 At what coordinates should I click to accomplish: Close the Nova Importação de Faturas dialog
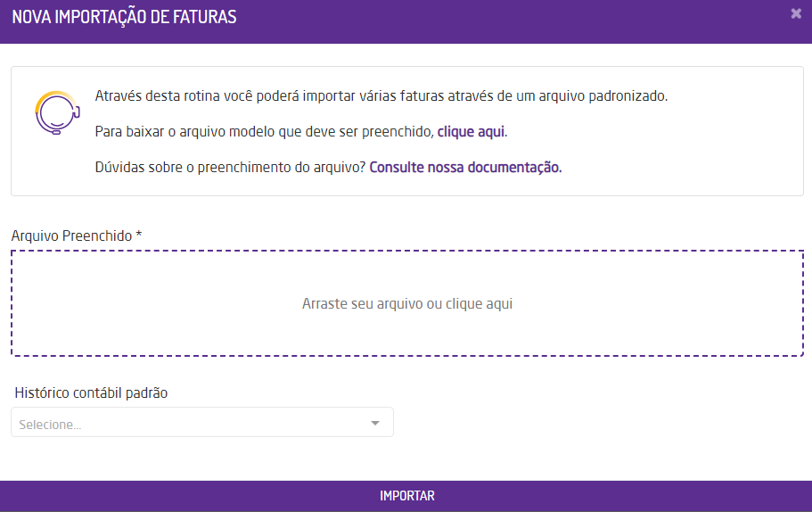pos(795,13)
